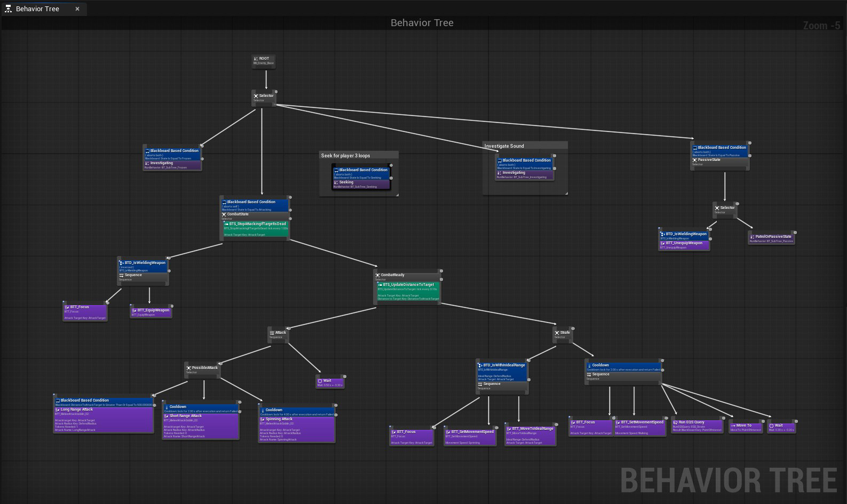
Task: Click the Investigate Sound comment title
Action: pyautogui.click(x=504, y=146)
